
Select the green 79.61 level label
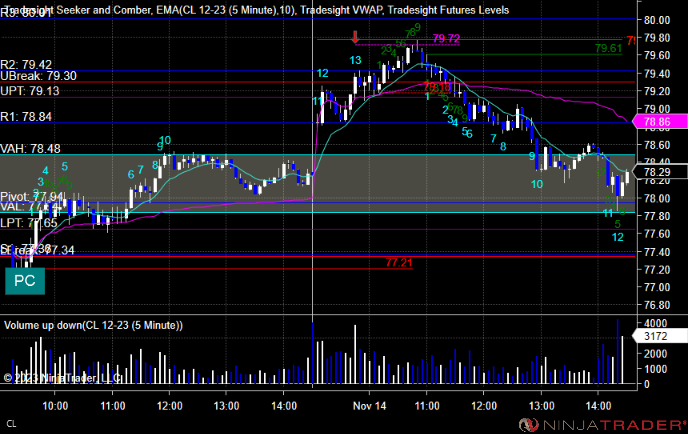coord(609,48)
